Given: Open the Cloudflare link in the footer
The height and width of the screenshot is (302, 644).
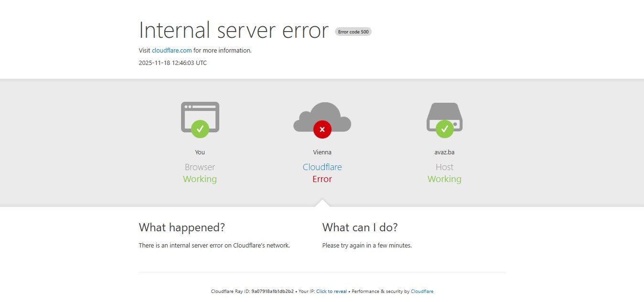Looking at the screenshot, I should tap(422, 291).
